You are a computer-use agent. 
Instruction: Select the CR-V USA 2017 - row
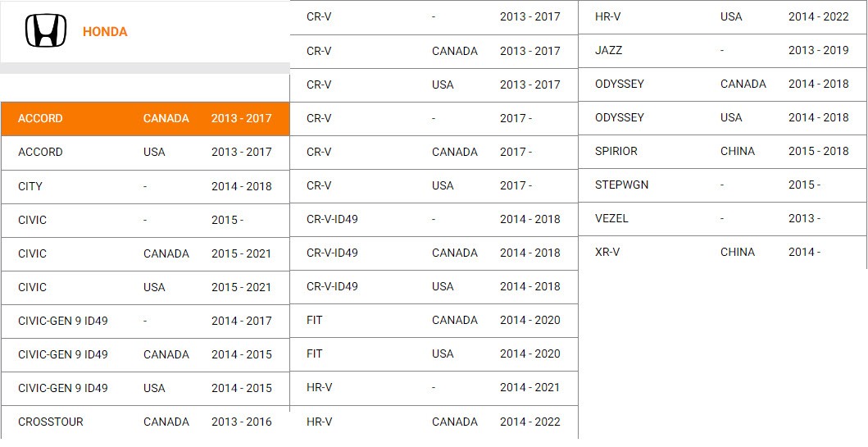[x=434, y=185]
